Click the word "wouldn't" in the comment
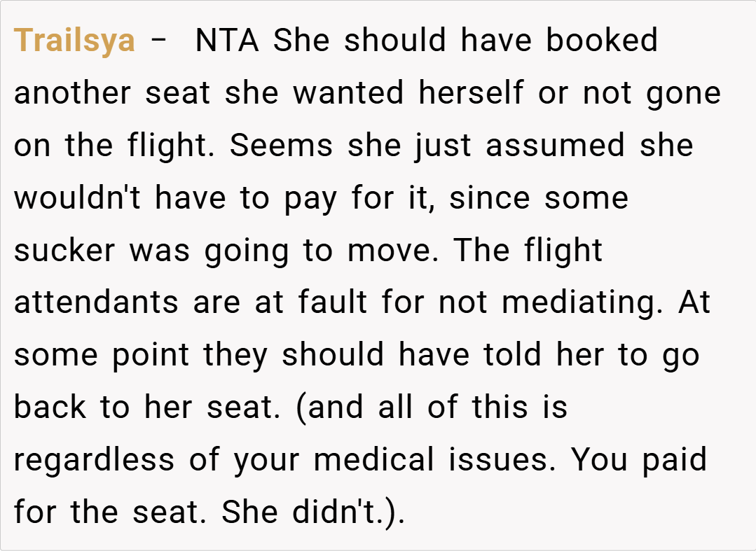The image size is (756, 551). pyautogui.click(x=78, y=198)
